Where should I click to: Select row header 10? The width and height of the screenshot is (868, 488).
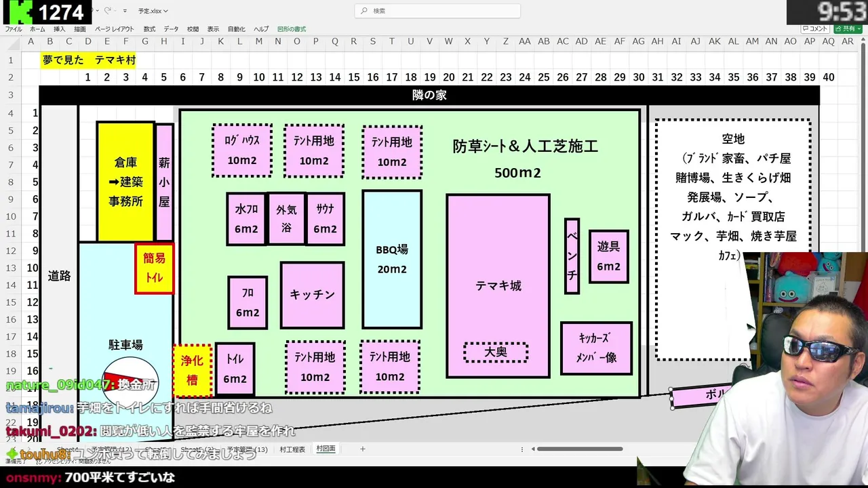[x=11, y=216]
